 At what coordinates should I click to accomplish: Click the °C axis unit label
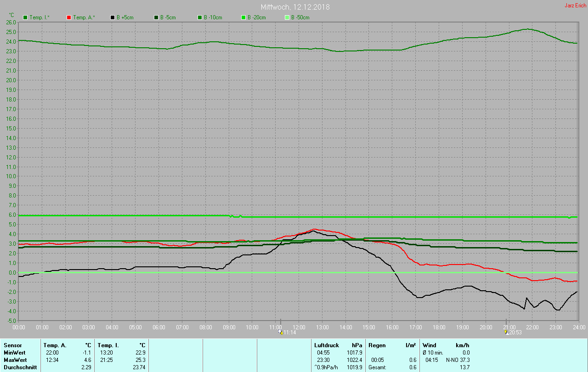[x=11, y=15]
